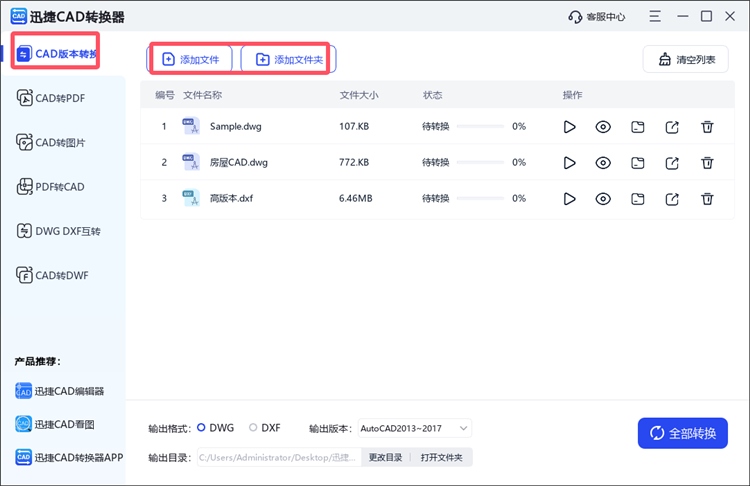Share the 高版本.dxf file
Screen dimensions: 750x486
tap(673, 199)
